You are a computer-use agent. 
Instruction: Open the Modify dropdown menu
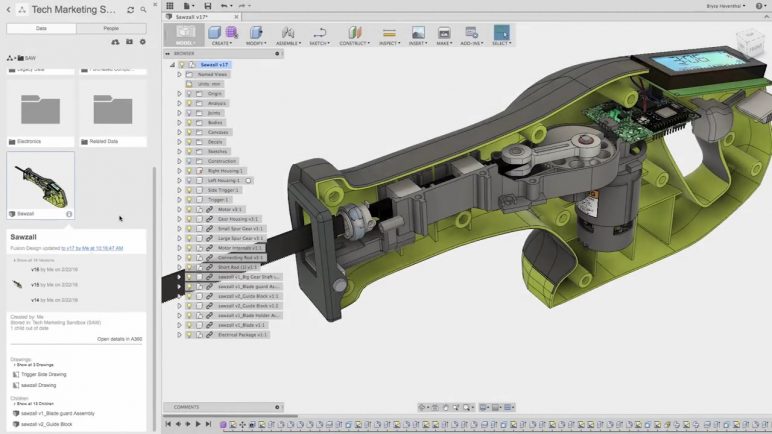(256, 43)
